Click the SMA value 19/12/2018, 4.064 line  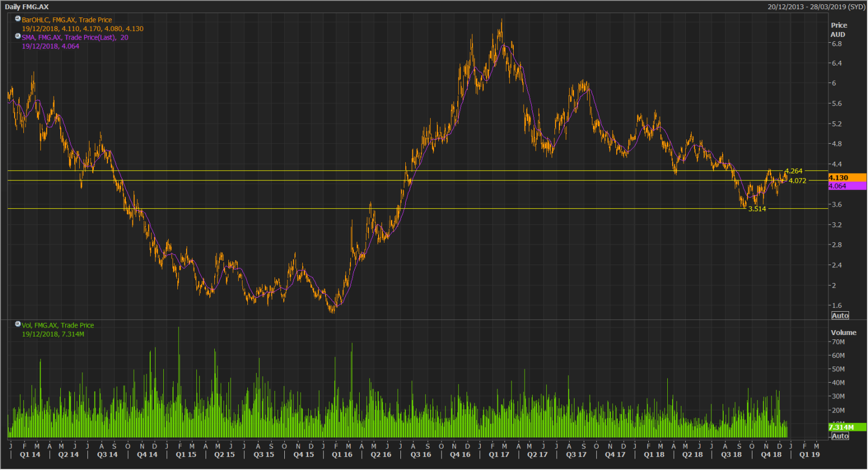click(x=50, y=46)
